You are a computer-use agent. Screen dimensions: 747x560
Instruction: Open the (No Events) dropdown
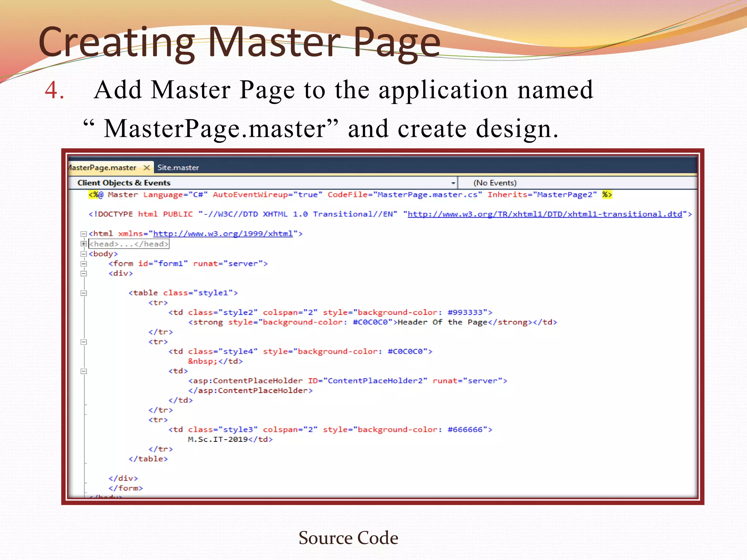click(x=577, y=183)
